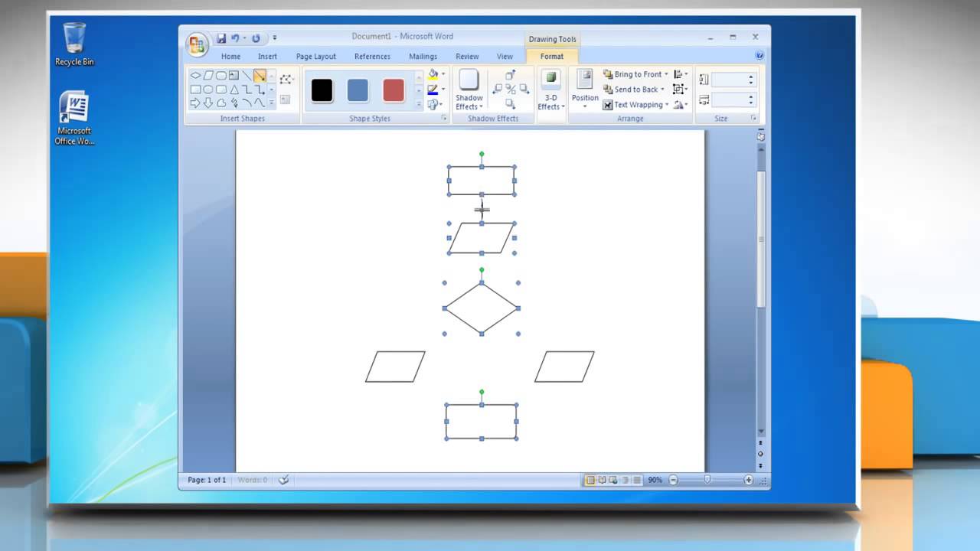980x551 pixels.
Task: Open the Align dropdown in Arrange
Action: click(680, 74)
